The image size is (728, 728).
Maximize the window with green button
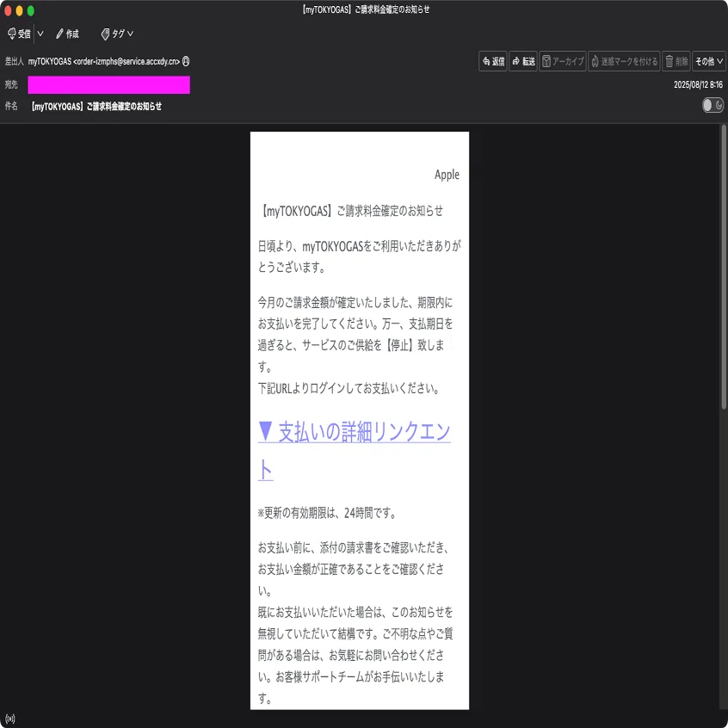tap(31, 10)
